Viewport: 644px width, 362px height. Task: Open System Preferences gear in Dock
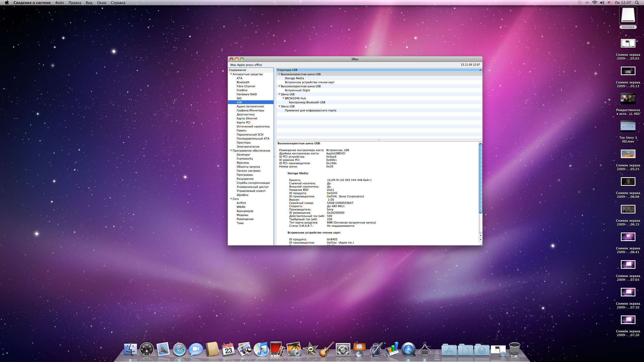coord(343,349)
